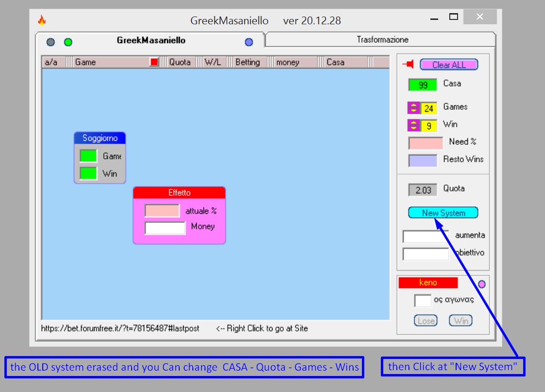Click the green circle indicator next to gray

pos(68,42)
